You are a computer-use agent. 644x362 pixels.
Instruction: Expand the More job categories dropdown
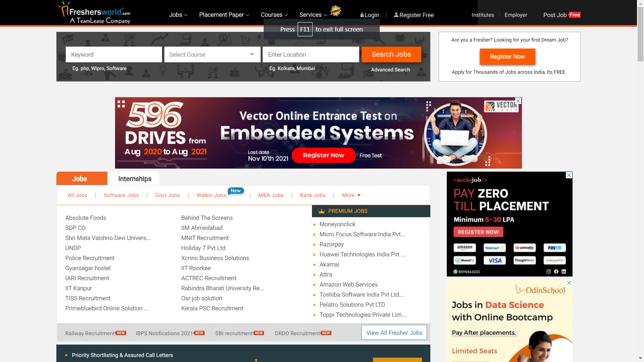(351, 195)
